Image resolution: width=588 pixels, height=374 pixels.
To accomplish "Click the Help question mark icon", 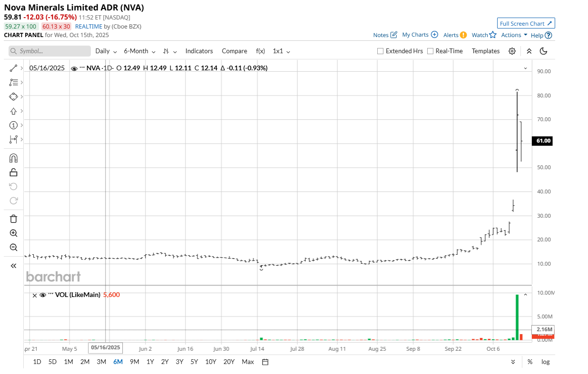I will pyautogui.click(x=549, y=35).
